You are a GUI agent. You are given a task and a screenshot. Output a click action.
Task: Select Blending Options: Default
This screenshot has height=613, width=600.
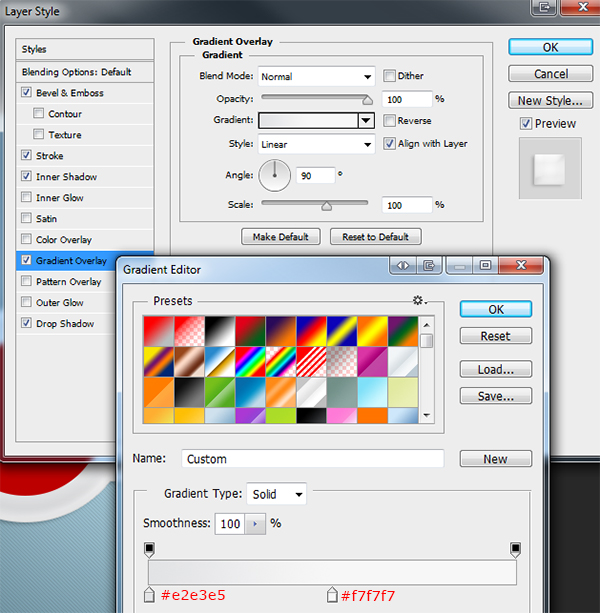(x=85, y=72)
